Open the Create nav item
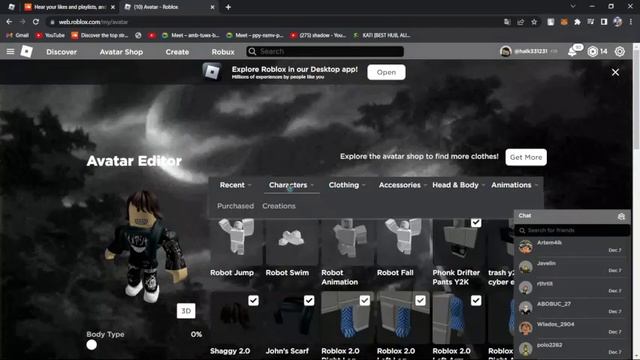 pyautogui.click(x=177, y=52)
